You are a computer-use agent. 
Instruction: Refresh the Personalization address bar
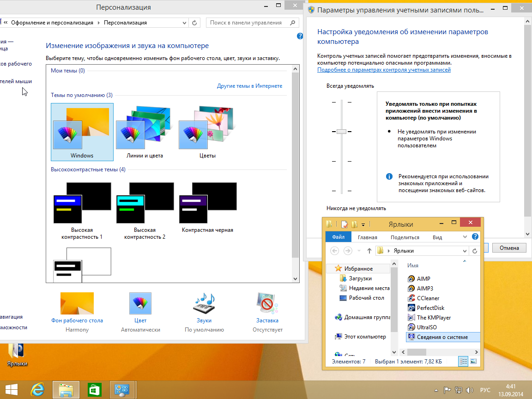194,23
